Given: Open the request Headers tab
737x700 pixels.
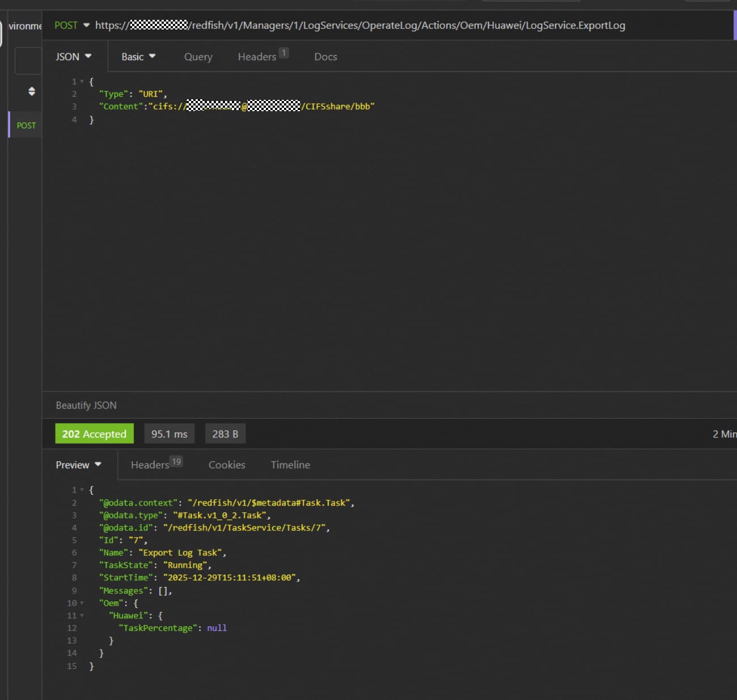Looking at the screenshot, I should click(258, 57).
